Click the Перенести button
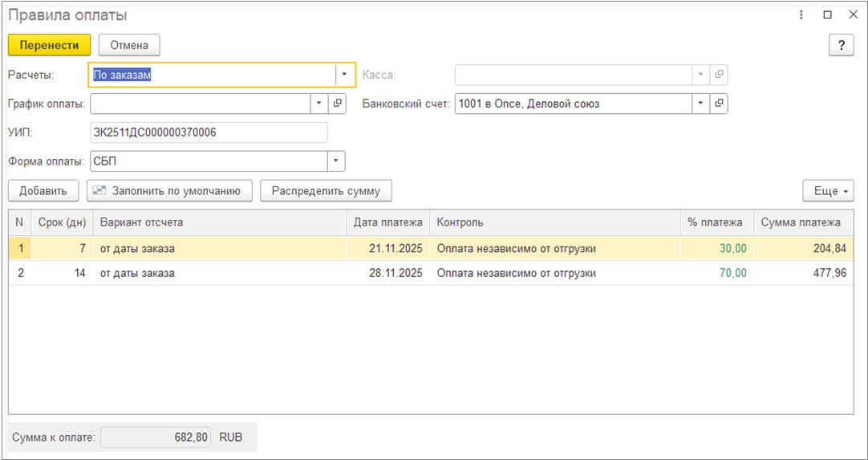 coord(49,45)
